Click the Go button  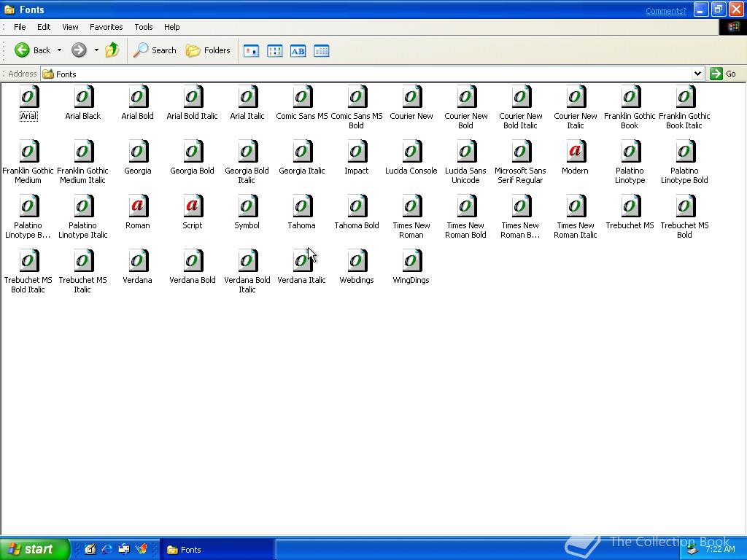[723, 74]
